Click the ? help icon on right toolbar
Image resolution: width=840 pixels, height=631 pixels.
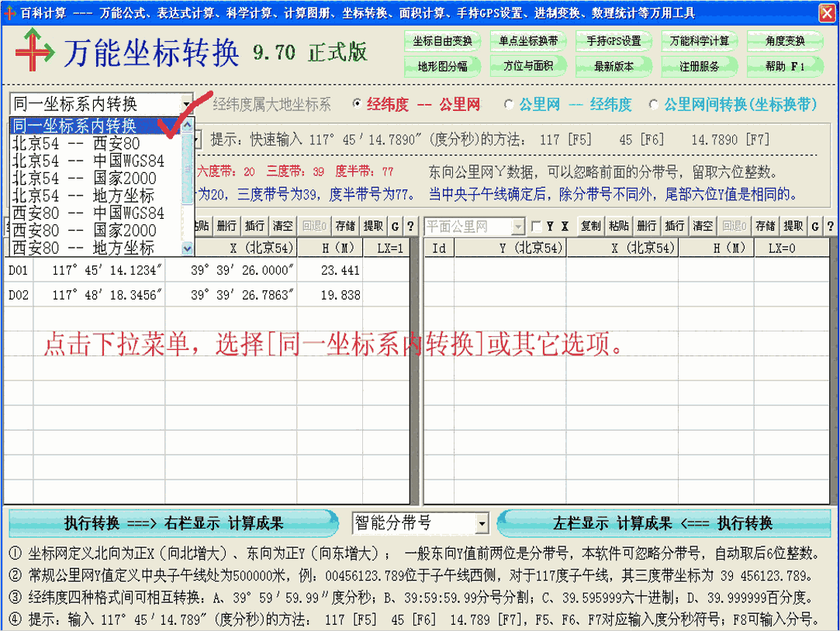[x=831, y=225]
